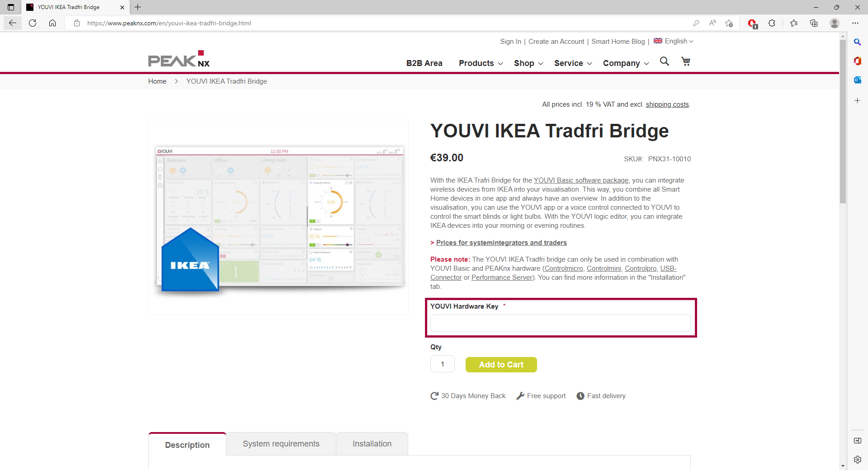Switch to the Installation tab

click(x=372, y=444)
